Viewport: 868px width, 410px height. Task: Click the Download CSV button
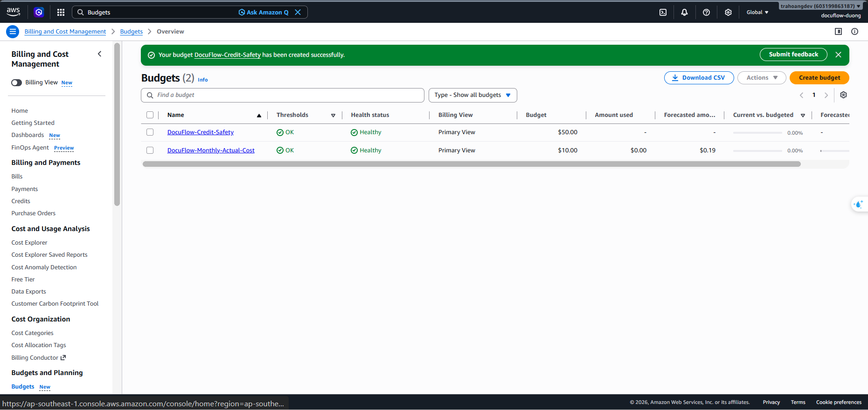(x=699, y=78)
